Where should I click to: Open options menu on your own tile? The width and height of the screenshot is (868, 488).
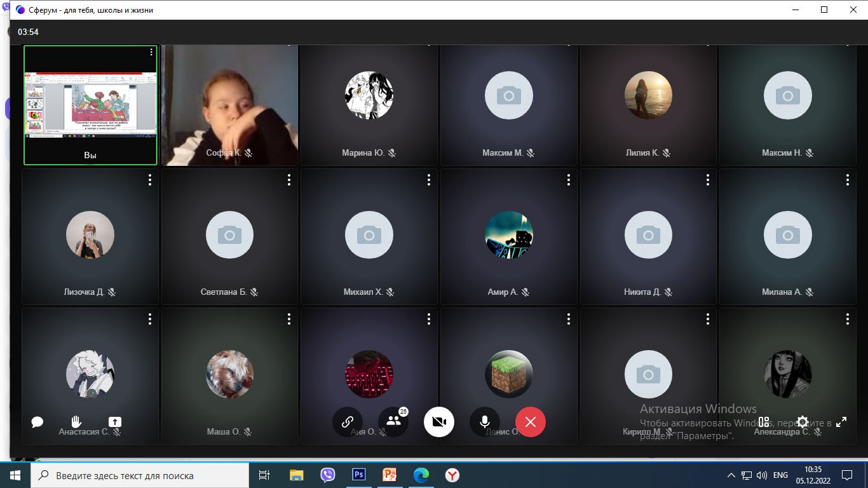151,52
